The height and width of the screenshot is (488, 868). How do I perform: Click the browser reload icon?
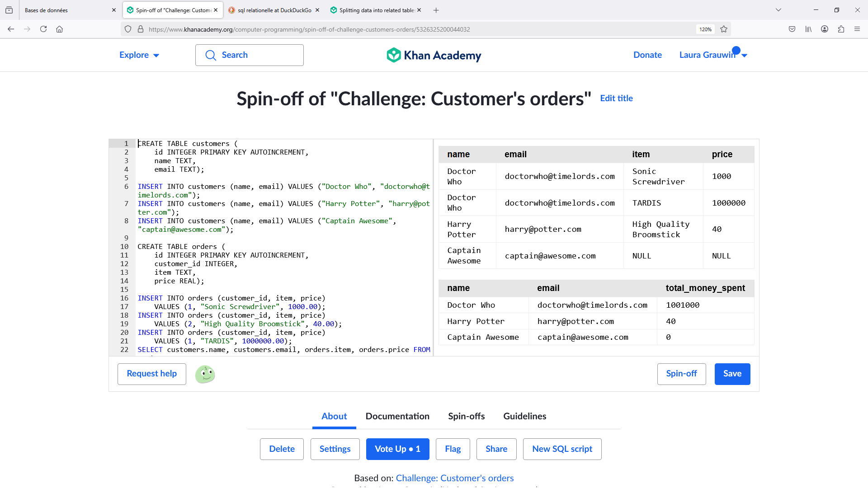(x=43, y=29)
